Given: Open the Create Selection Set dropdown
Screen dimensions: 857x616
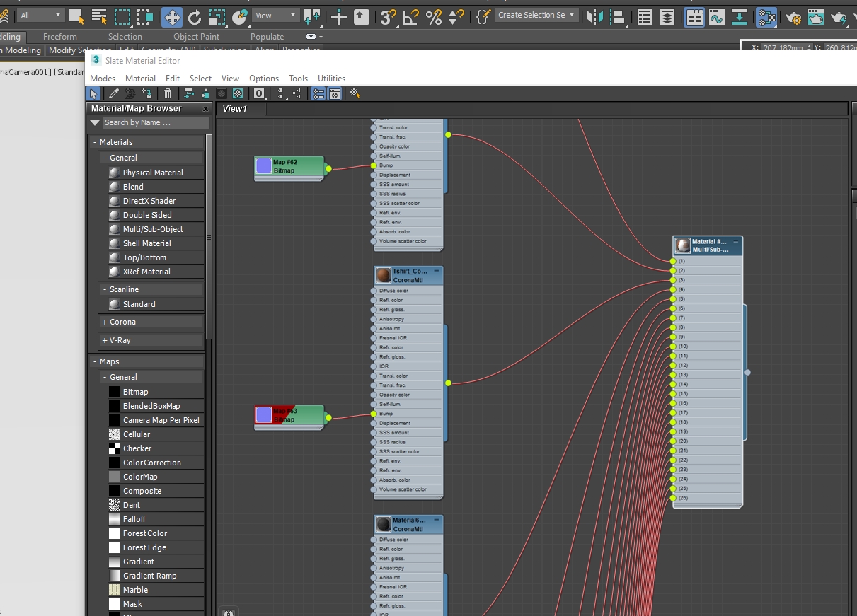Looking at the screenshot, I should (x=572, y=15).
